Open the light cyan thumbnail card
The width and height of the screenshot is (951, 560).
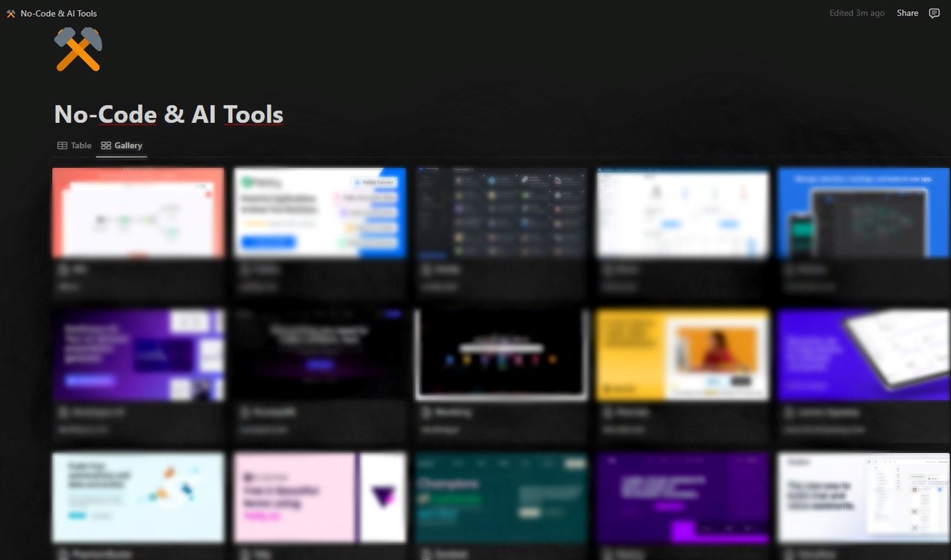(139, 497)
